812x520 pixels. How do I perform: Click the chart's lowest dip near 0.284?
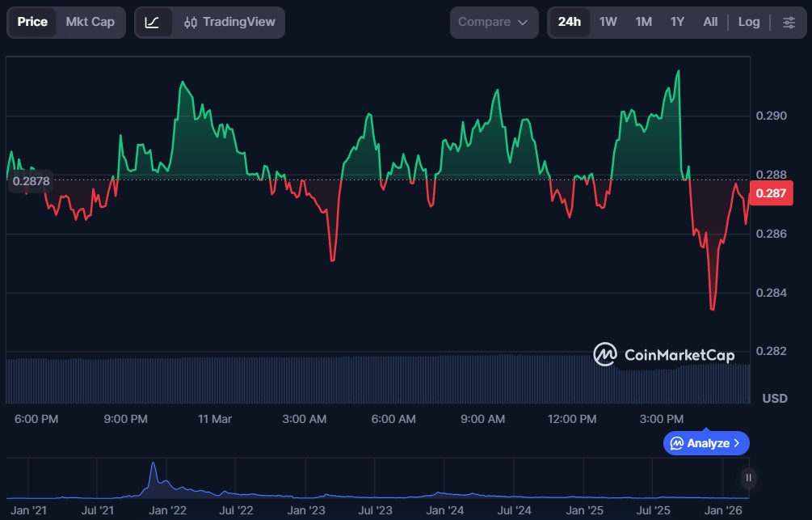point(712,308)
